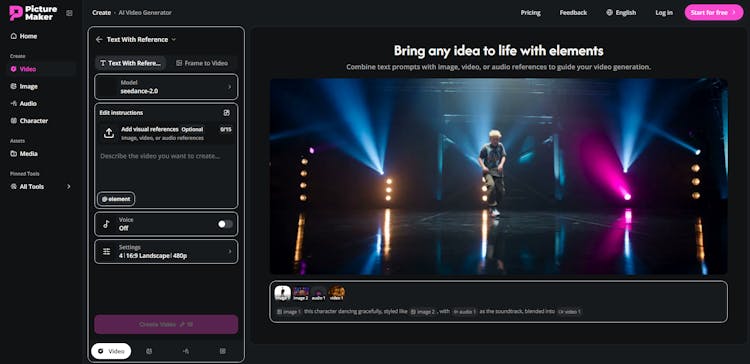The height and width of the screenshot is (364, 750).
Task: Click the image 2 reference thumbnail
Action: coord(301,293)
